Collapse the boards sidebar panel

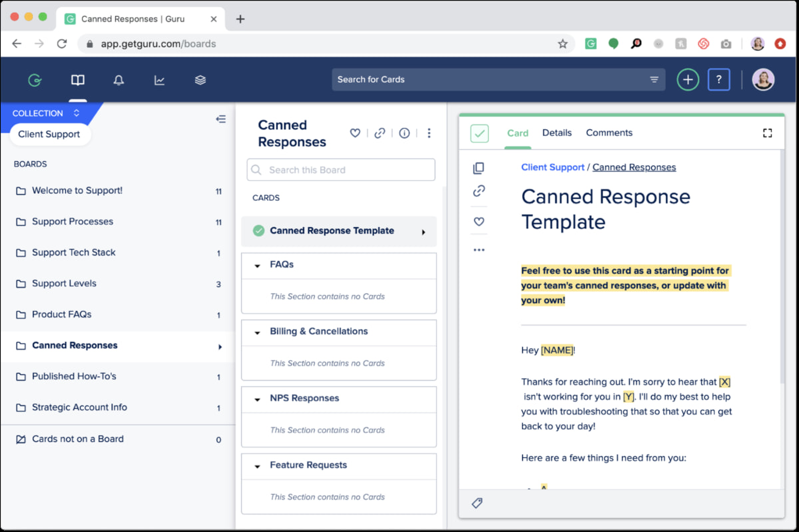220,119
